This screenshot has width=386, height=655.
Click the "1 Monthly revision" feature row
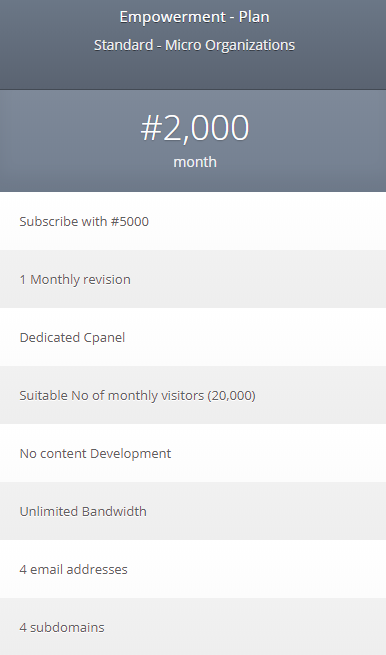coord(193,279)
